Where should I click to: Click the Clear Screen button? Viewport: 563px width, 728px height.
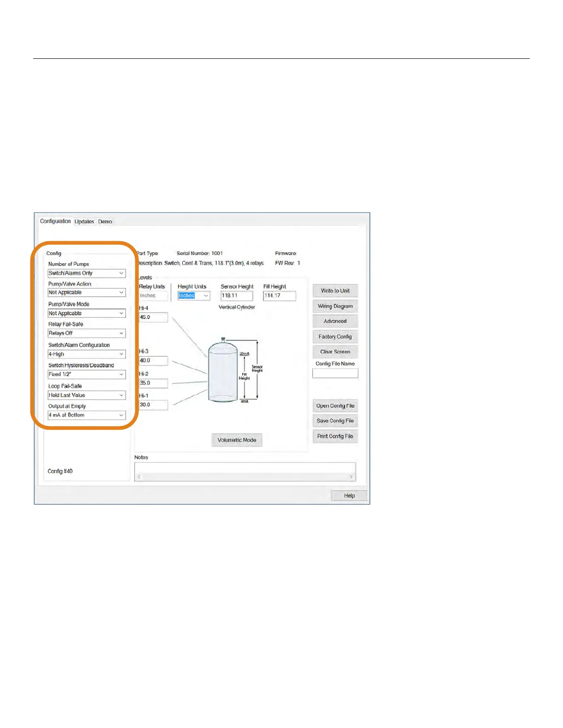point(335,352)
